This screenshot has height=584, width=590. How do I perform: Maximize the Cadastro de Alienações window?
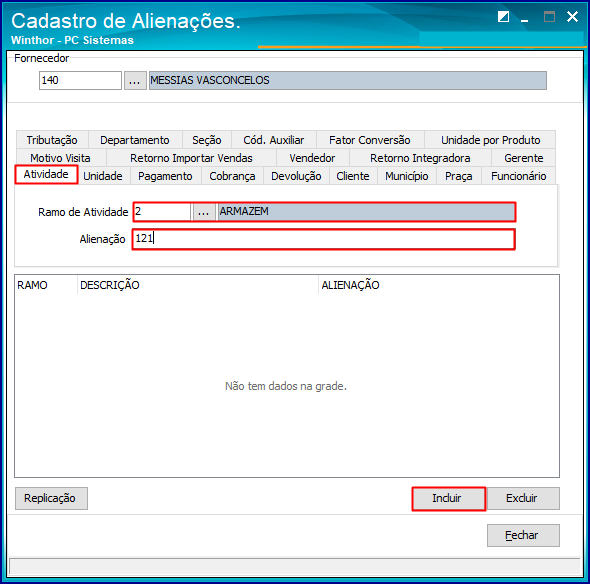click(x=549, y=17)
